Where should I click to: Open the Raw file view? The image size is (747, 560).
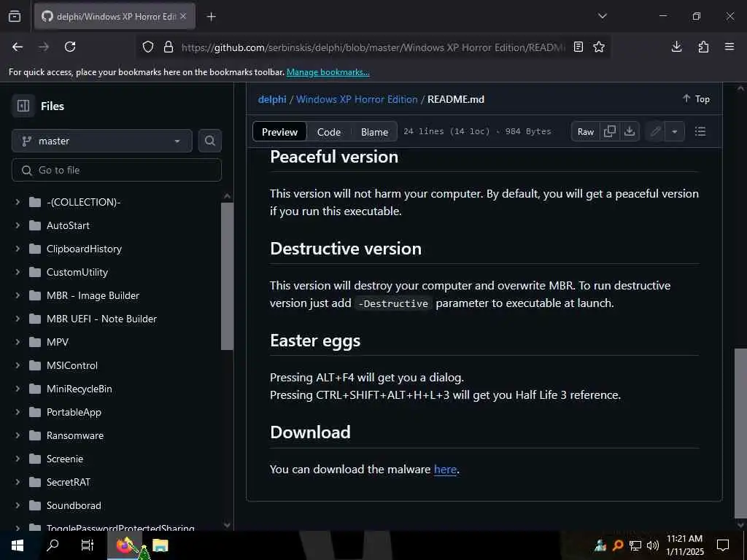pos(586,132)
